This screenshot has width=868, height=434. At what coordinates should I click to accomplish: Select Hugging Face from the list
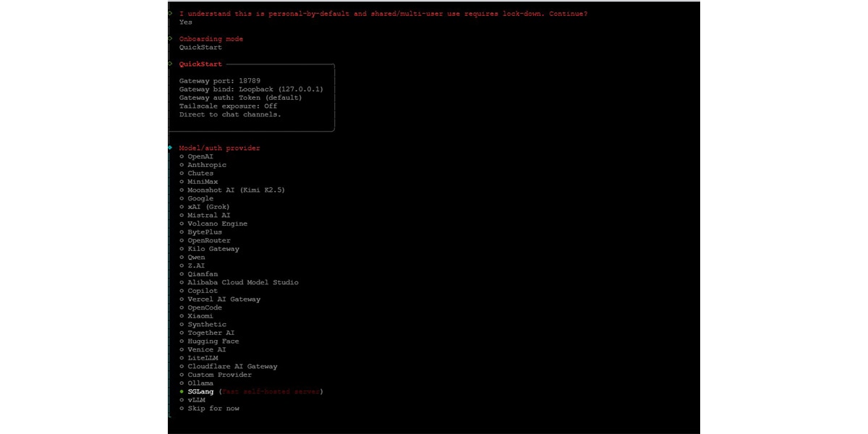(x=213, y=341)
